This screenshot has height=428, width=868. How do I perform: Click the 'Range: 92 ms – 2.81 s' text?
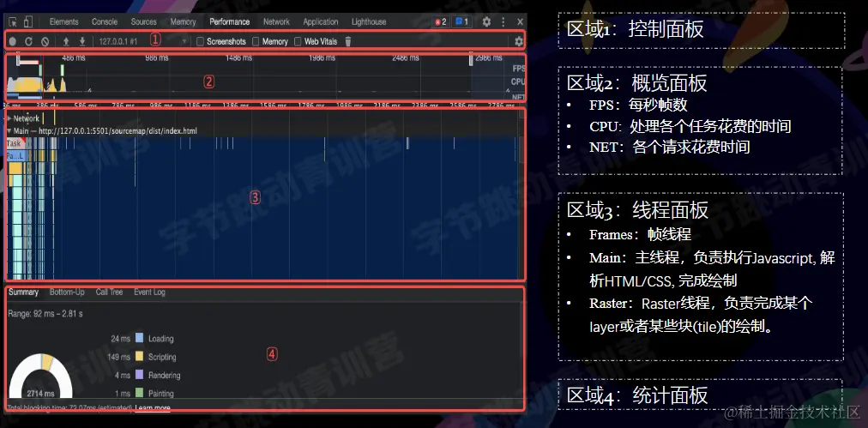pyautogui.click(x=45, y=314)
